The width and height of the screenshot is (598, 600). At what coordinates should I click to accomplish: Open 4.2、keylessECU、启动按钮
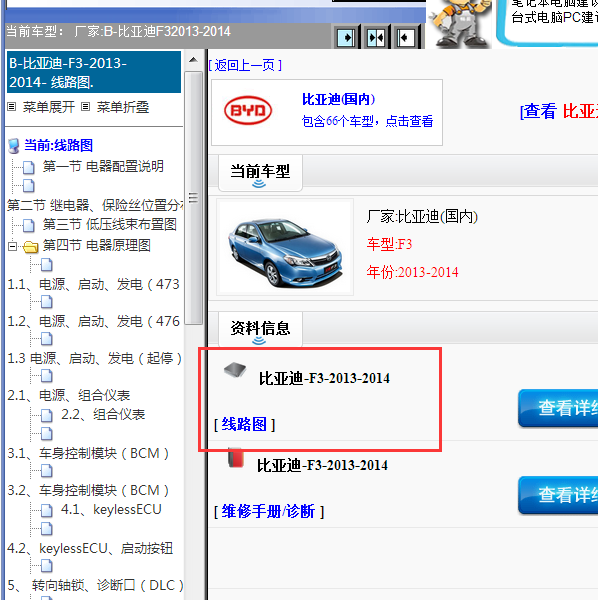90,548
